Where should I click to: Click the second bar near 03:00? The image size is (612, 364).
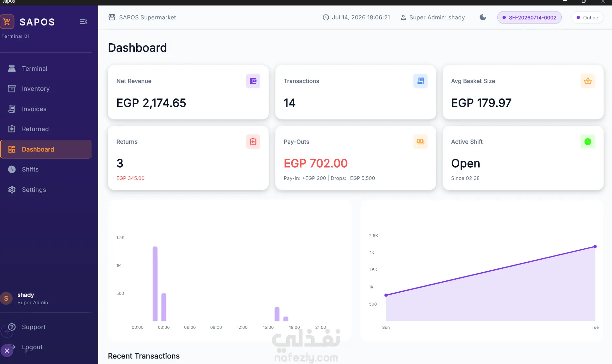point(164,307)
